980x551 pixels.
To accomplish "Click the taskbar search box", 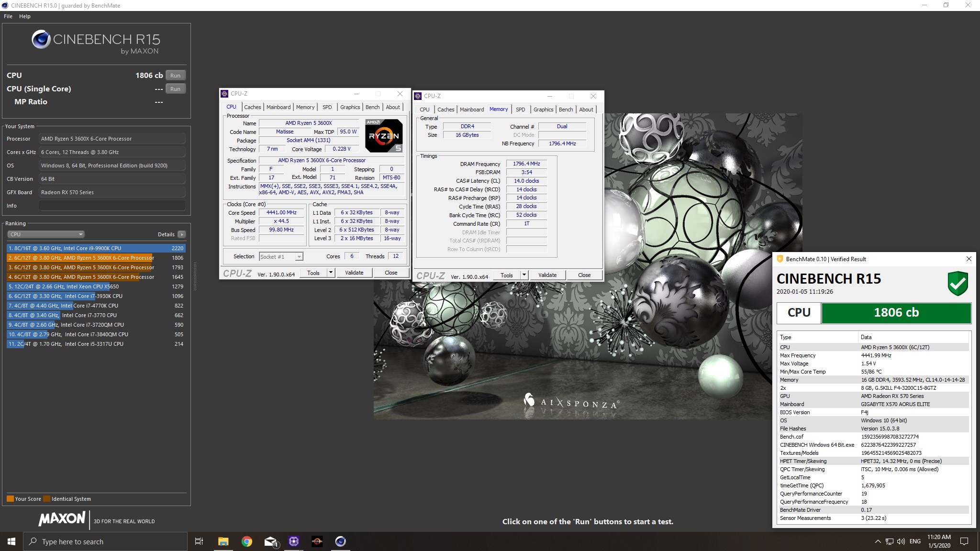I will point(105,541).
